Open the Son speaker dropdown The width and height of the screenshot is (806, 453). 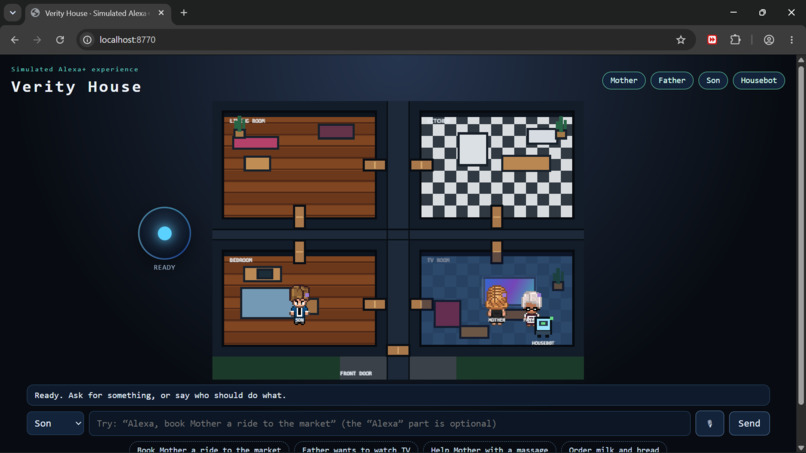56,423
